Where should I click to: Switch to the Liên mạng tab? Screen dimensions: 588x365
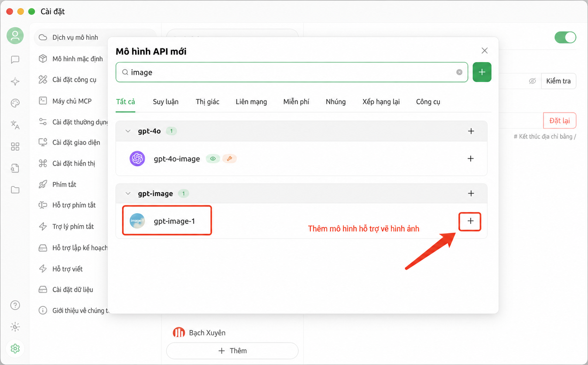pyautogui.click(x=251, y=102)
